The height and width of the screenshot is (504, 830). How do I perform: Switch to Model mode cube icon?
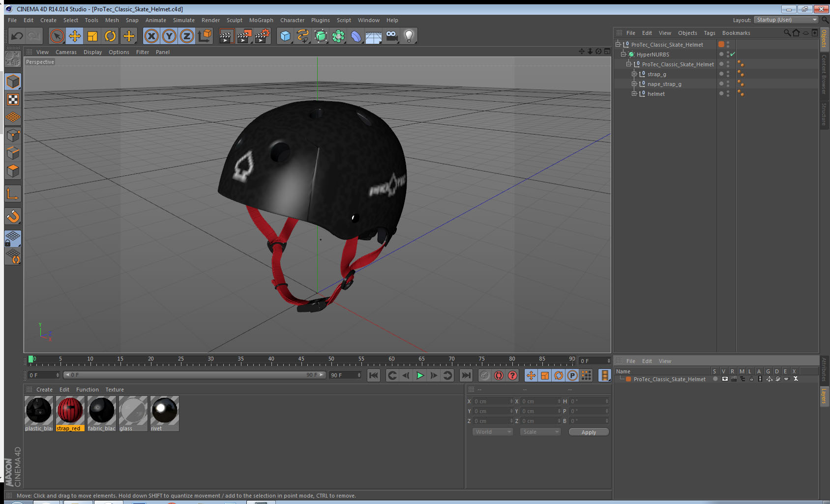pos(13,82)
